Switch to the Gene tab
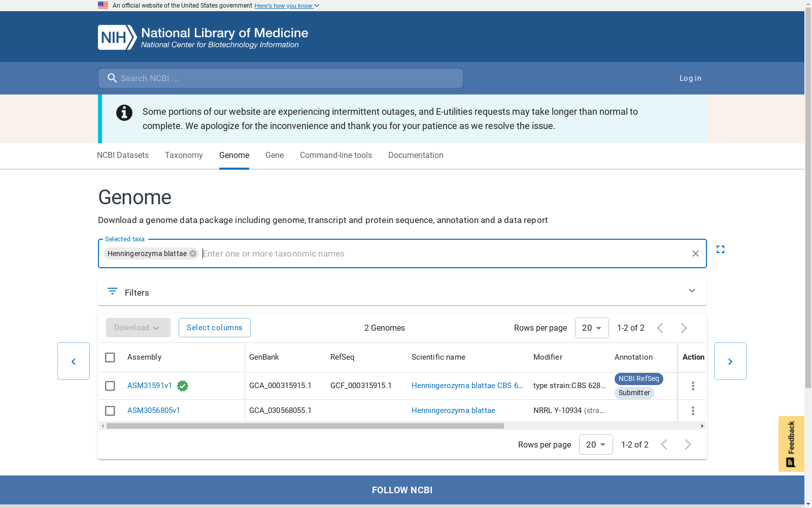812x508 pixels. coord(275,155)
